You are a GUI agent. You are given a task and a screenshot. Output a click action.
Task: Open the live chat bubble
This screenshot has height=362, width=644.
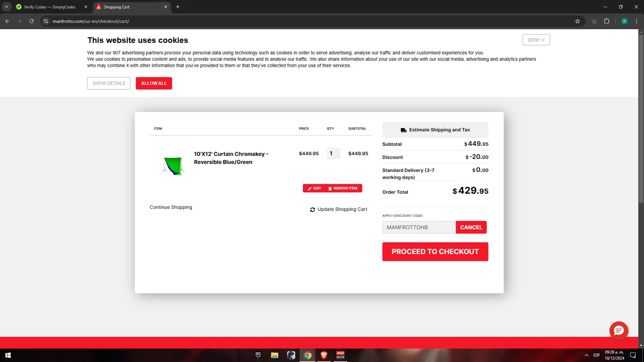(x=619, y=331)
